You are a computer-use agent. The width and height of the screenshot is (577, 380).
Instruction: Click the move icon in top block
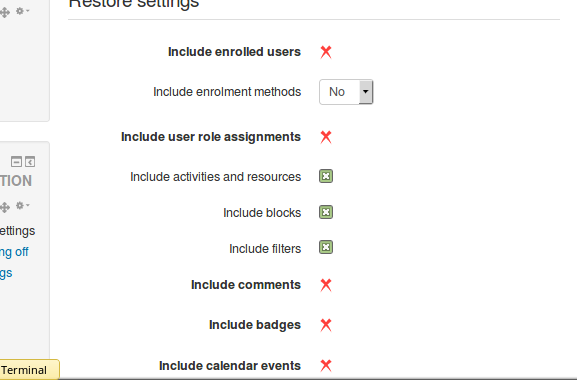(x=4, y=13)
